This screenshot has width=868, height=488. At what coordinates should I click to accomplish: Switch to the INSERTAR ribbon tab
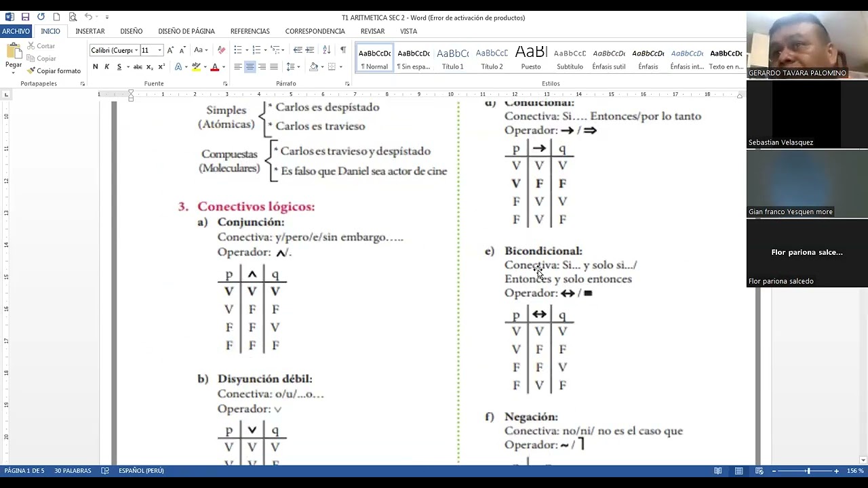pos(90,31)
